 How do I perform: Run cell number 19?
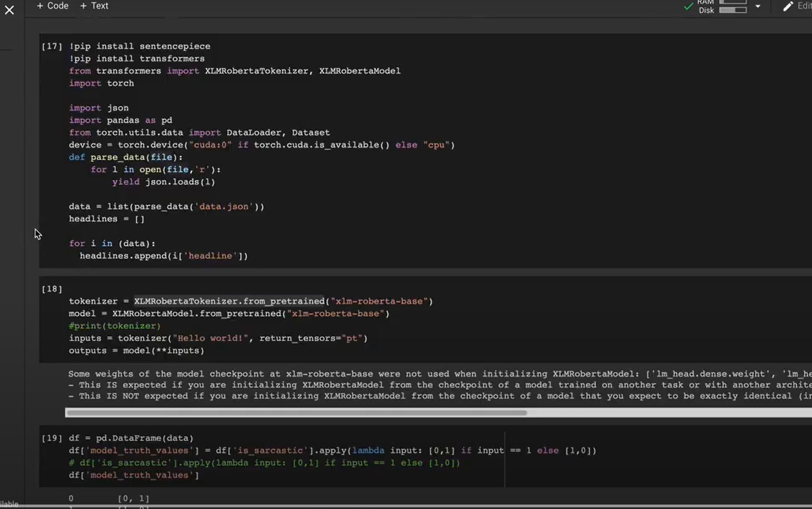[52, 438]
